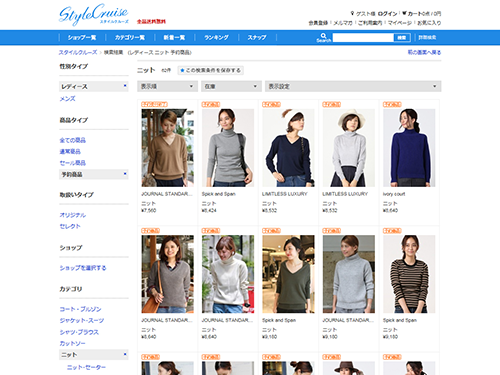This screenshot has height=375, width=500.
Task: Expand the 表示設定 display settings dropdown
Action: click(x=353, y=86)
